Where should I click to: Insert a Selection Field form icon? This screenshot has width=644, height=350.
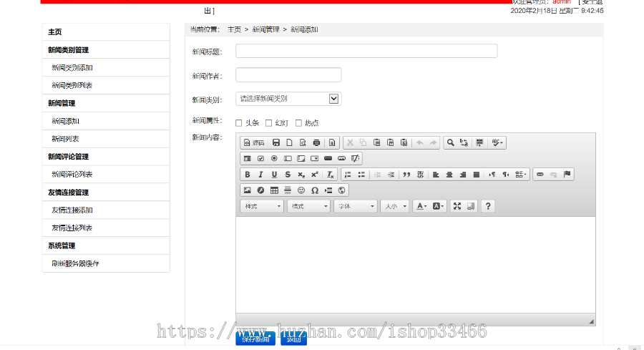(x=315, y=159)
